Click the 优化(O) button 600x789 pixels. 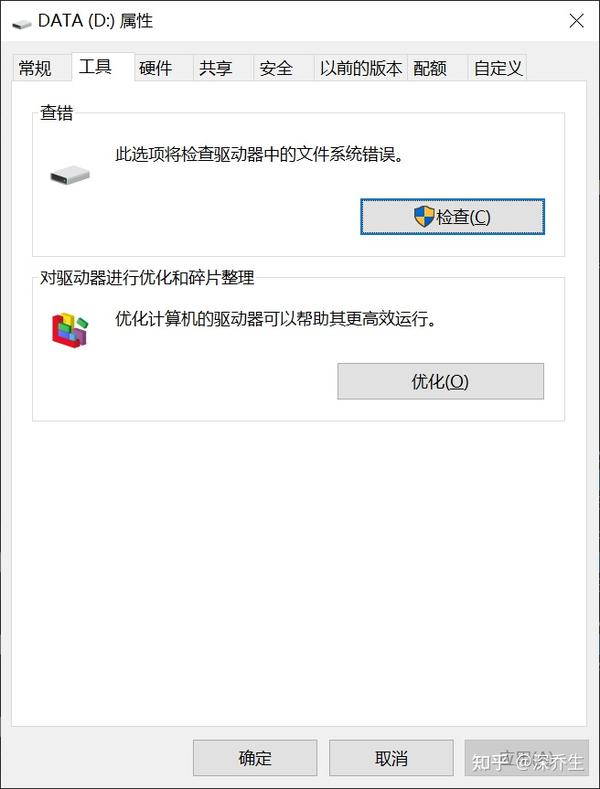point(440,381)
